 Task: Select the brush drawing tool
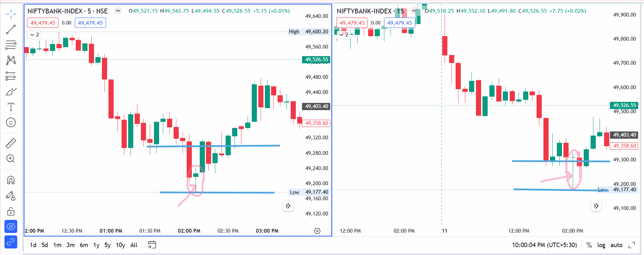(11, 92)
